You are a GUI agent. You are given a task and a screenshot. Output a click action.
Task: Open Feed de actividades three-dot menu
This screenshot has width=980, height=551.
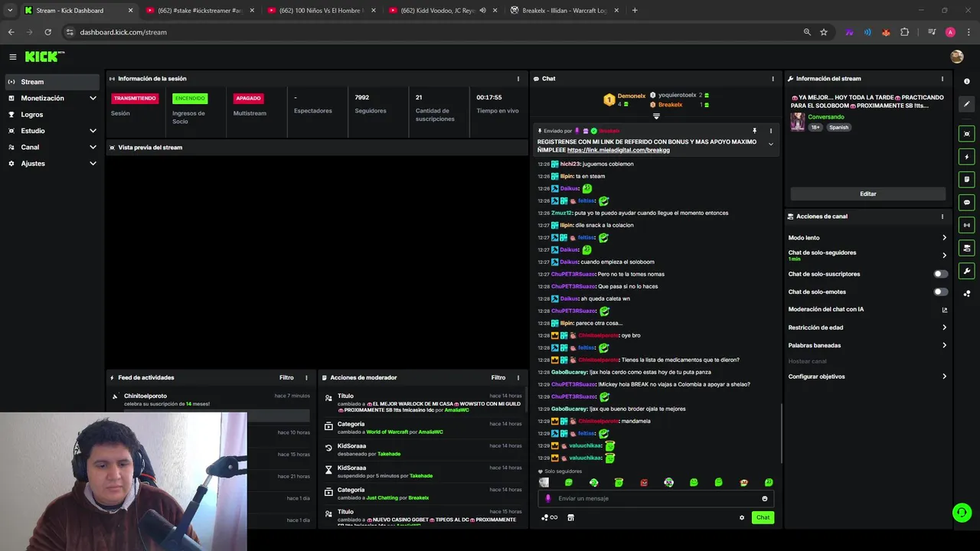306,377
